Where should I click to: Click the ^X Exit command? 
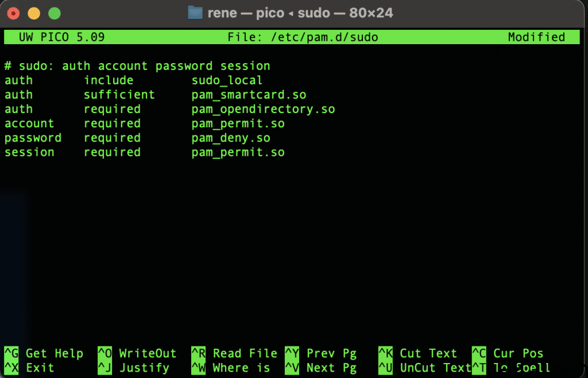[x=29, y=368]
